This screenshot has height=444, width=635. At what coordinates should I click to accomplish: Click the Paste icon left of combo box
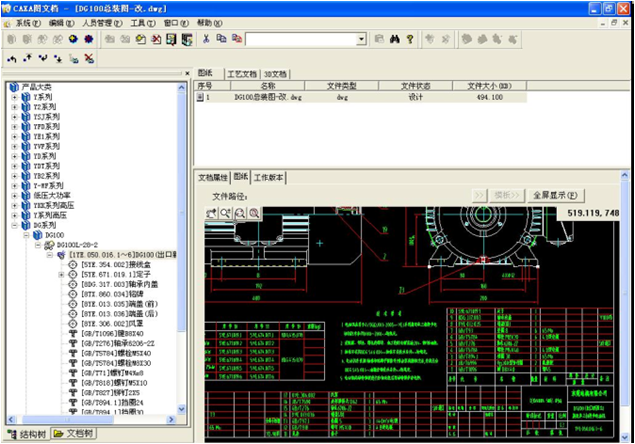(x=237, y=39)
